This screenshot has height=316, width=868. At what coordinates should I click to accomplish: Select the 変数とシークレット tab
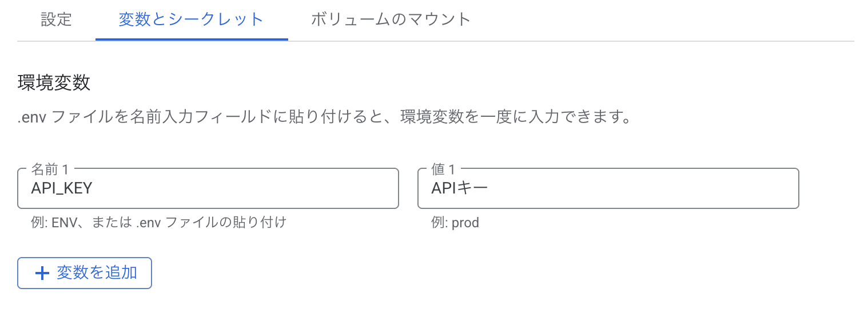pyautogui.click(x=191, y=19)
